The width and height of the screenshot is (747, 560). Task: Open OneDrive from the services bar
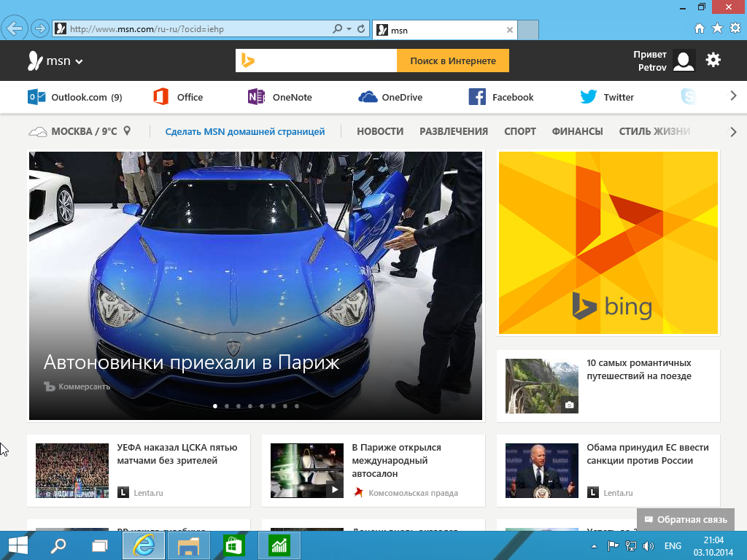pos(368,96)
